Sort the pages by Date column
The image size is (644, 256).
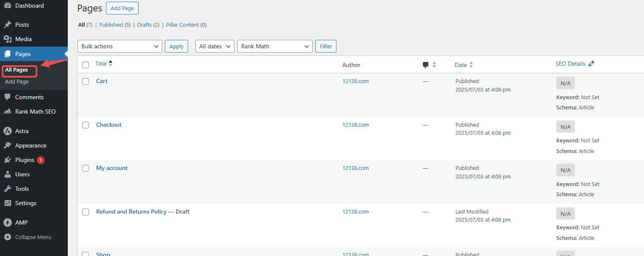point(461,65)
